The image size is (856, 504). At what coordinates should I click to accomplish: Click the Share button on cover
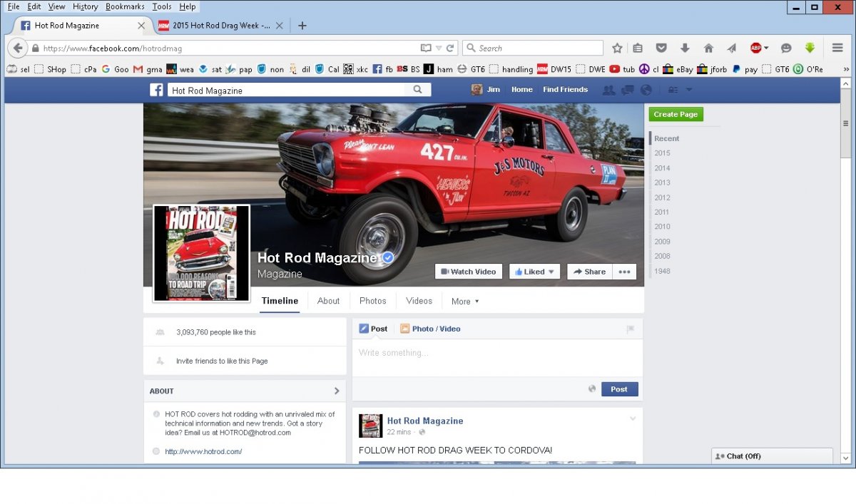pos(589,272)
